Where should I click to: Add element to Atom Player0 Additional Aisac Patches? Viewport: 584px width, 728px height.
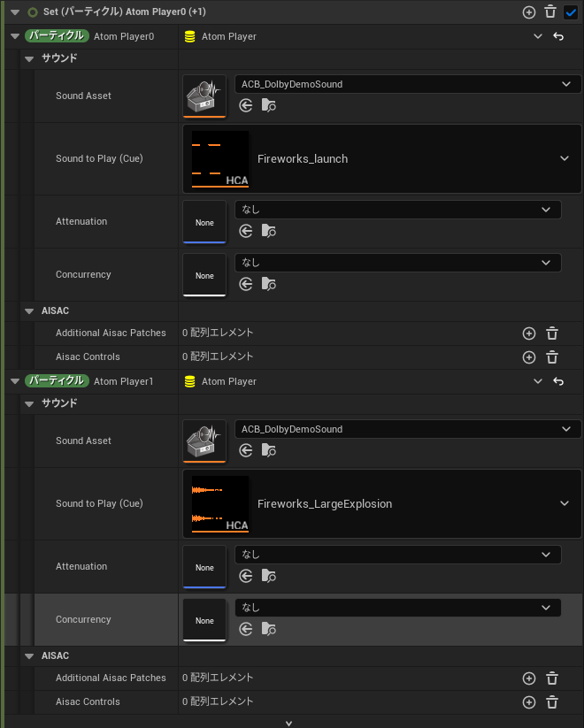pos(529,333)
